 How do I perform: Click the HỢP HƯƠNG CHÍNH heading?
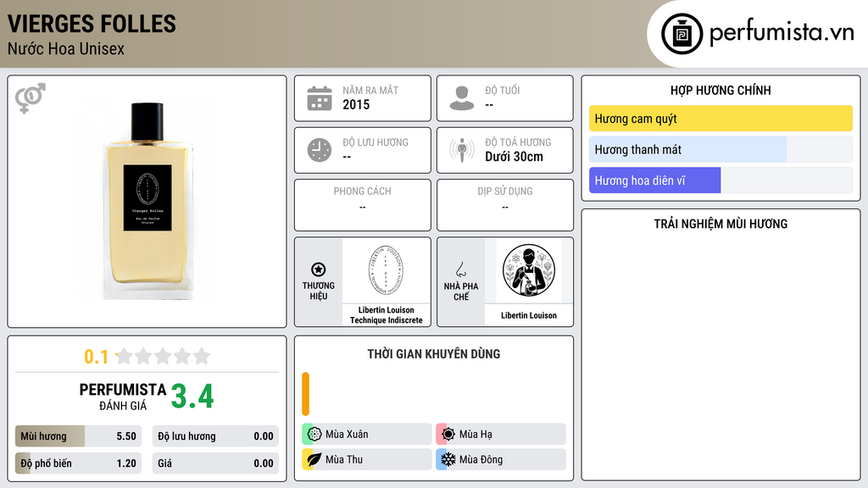pos(721,90)
